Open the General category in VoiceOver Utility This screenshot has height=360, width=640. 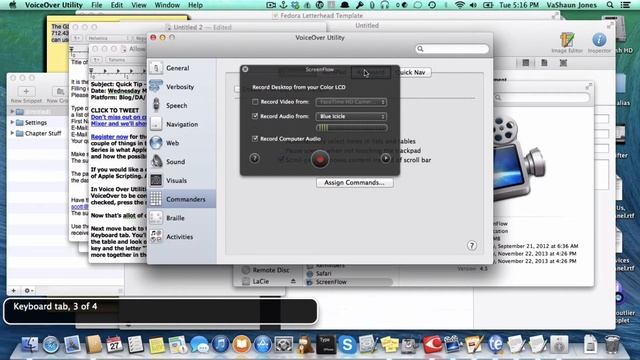(x=181, y=68)
